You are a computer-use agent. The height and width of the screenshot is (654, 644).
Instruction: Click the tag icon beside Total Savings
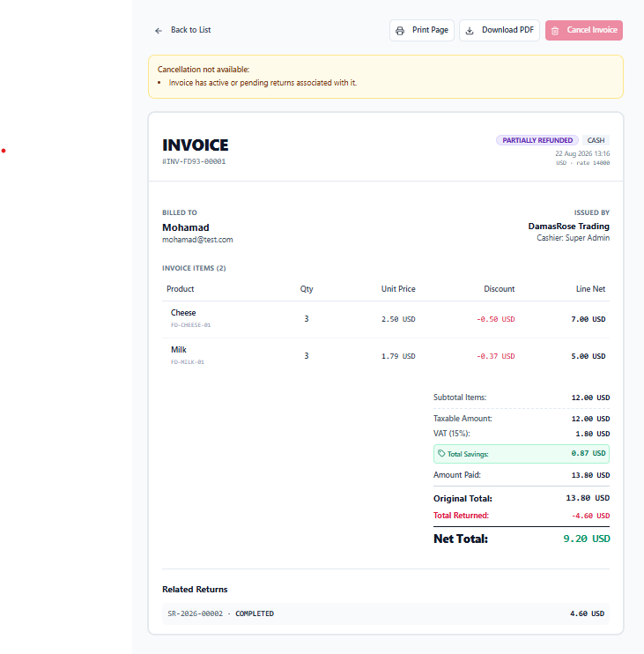tap(441, 453)
